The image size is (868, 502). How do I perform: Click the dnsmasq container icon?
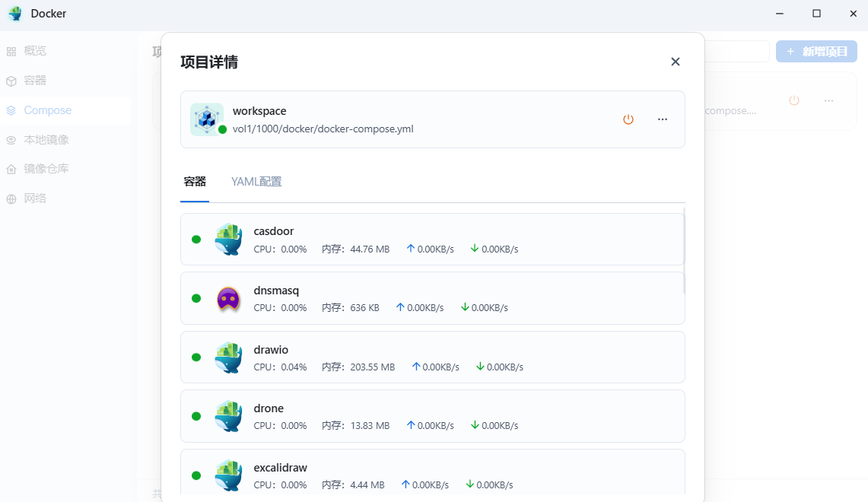tap(228, 297)
